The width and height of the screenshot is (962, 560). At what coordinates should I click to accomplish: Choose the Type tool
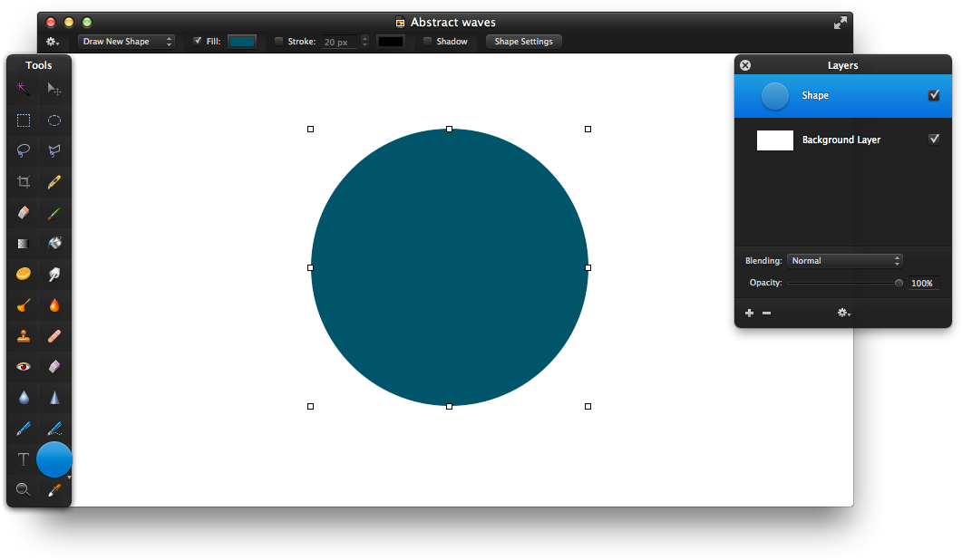22,459
